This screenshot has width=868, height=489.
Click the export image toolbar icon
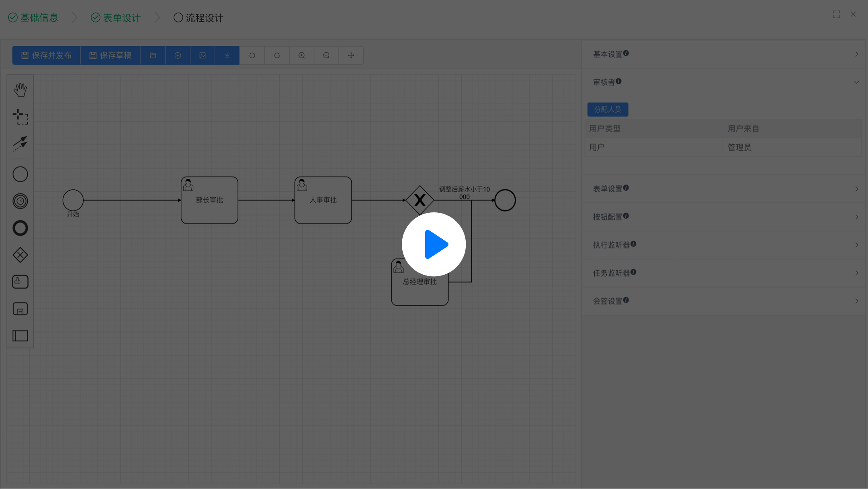[x=203, y=55]
